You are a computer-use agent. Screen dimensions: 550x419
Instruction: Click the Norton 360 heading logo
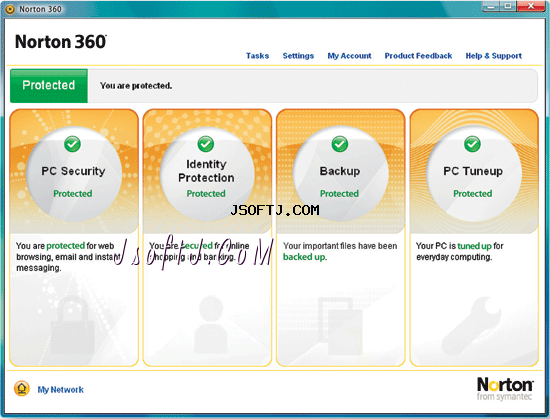tap(61, 42)
